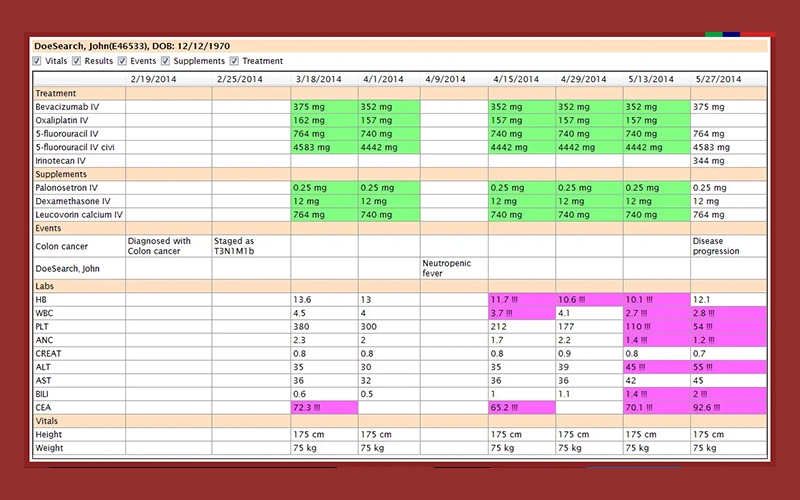Image resolution: width=800 pixels, height=500 pixels.
Task: Open the Neutropenic fever event cell
Action: click(454, 268)
